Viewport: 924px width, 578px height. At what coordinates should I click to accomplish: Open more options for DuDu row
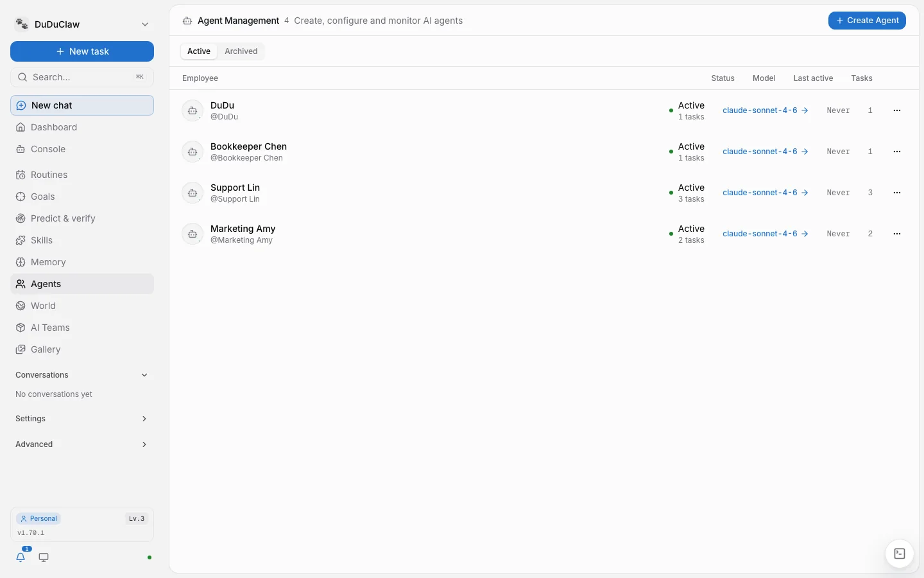(x=897, y=110)
